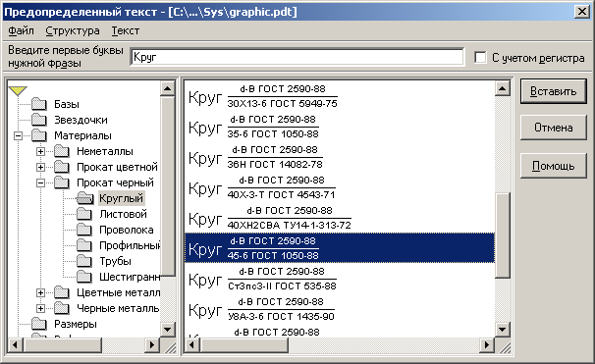Click the open Круглый folder icon
This screenshot has height=364, width=595.
click(84, 198)
